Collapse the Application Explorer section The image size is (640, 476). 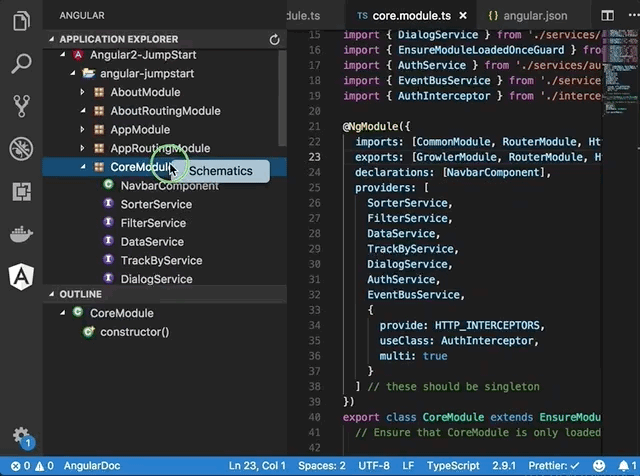(51, 39)
